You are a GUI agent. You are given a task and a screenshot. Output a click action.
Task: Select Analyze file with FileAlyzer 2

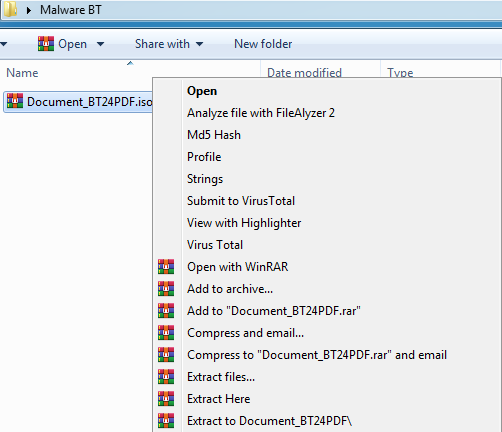pos(261,113)
